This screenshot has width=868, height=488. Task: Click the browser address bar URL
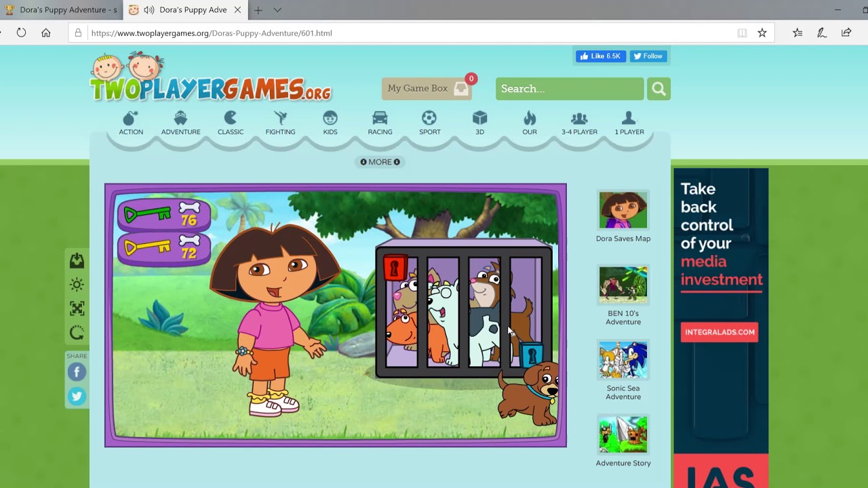[x=212, y=33]
